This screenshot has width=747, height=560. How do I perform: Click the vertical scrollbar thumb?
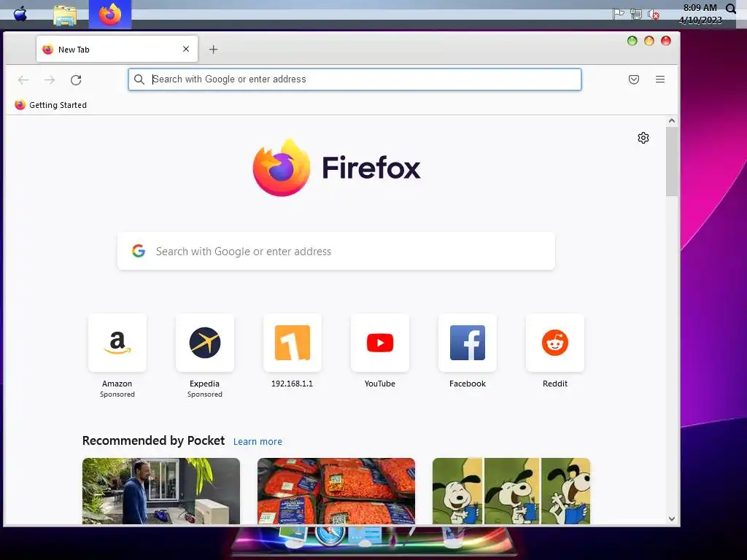point(672,162)
